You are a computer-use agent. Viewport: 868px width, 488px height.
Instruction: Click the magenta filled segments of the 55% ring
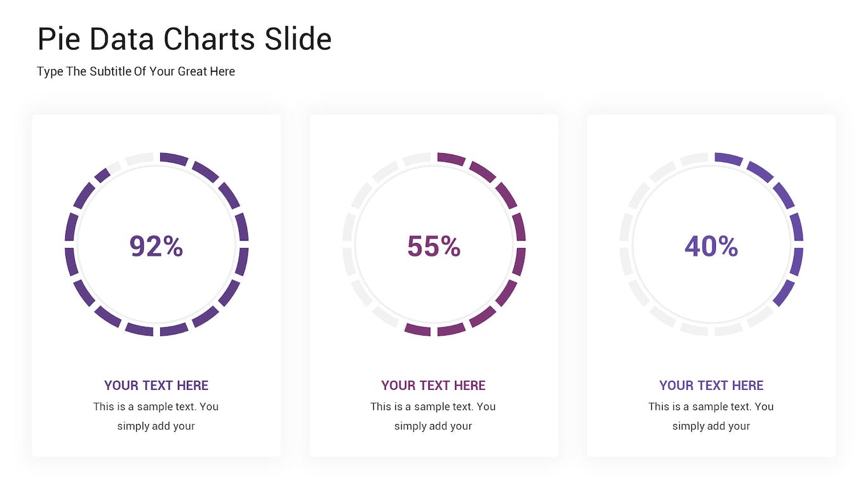(x=519, y=261)
